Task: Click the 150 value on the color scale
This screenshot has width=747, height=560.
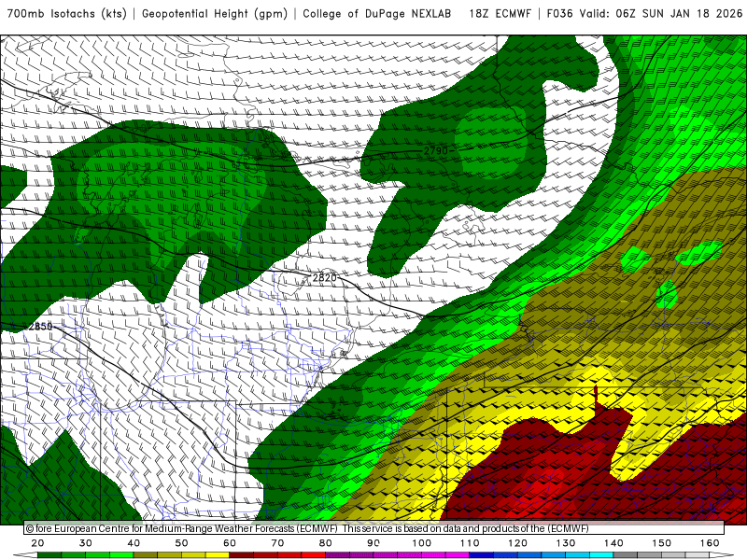Action: tap(662, 543)
